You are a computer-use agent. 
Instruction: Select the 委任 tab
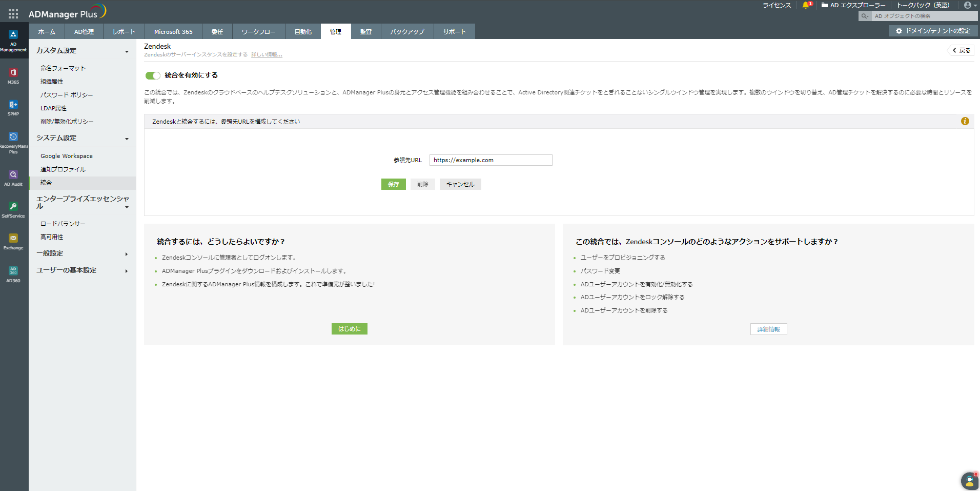click(x=217, y=31)
